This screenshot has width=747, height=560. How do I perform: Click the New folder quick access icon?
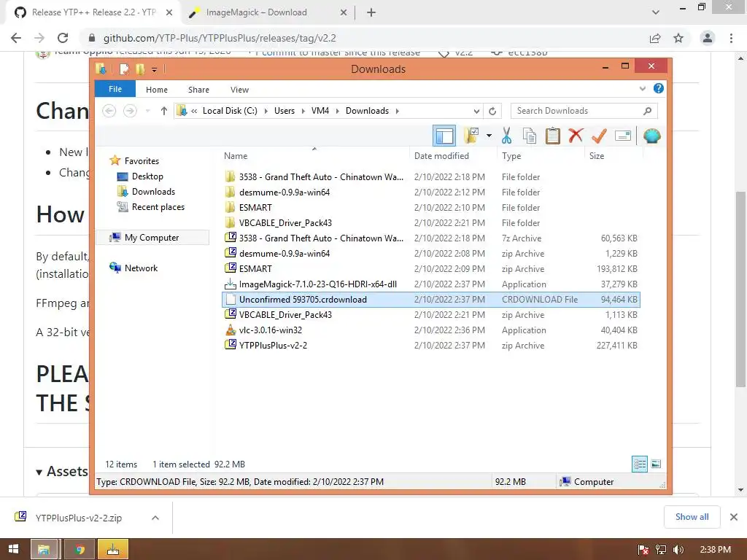(140, 69)
